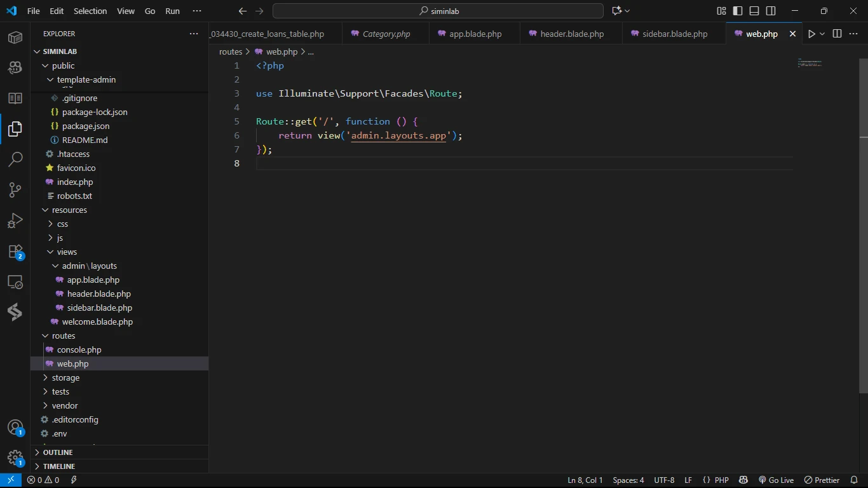
Task: Open the Selection menu
Action: coord(90,11)
